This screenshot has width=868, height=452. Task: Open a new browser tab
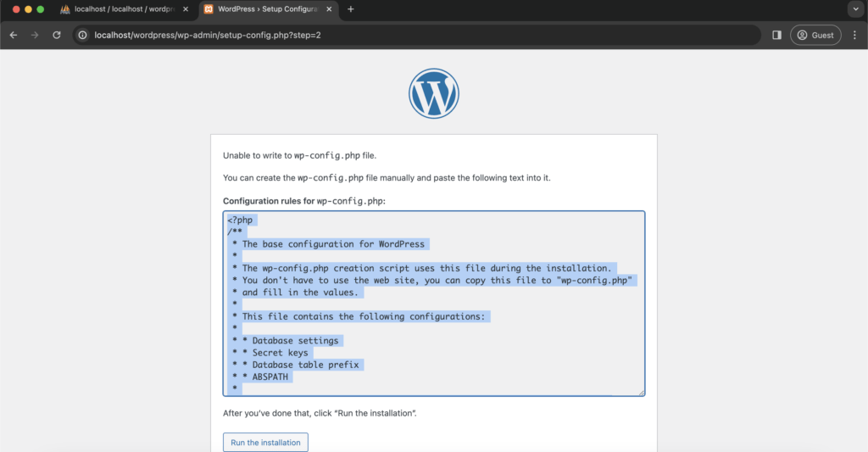(350, 8)
